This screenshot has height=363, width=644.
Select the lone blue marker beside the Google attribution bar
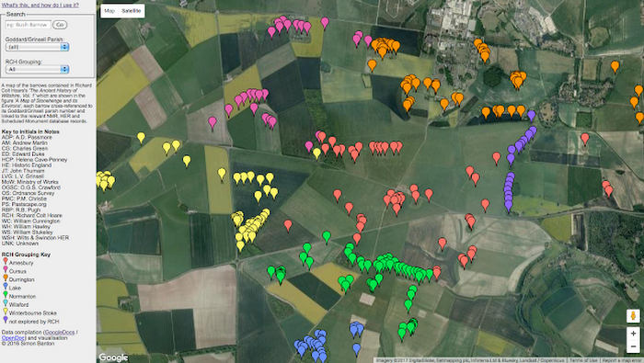tap(357, 349)
